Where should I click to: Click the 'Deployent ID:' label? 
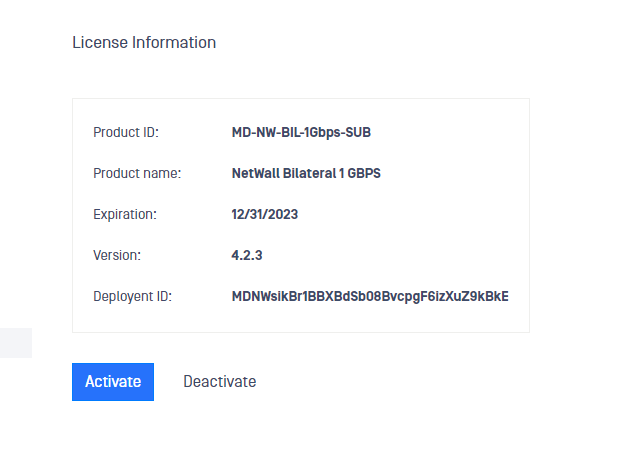pyautogui.click(x=132, y=297)
